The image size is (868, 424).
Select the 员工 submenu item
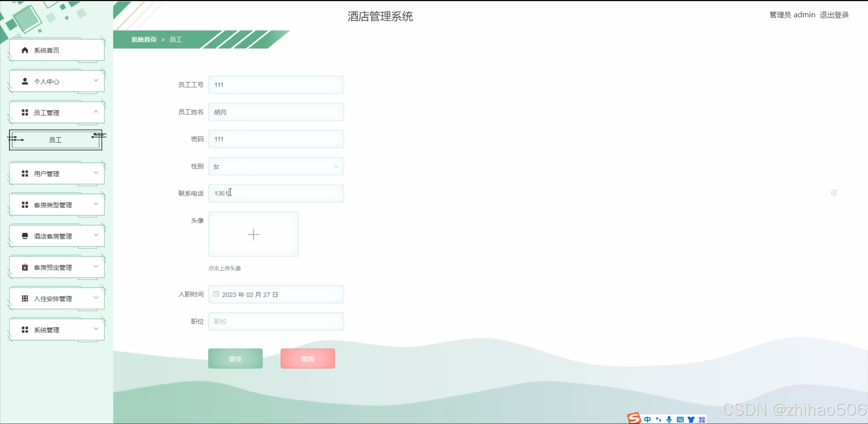coord(55,140)
